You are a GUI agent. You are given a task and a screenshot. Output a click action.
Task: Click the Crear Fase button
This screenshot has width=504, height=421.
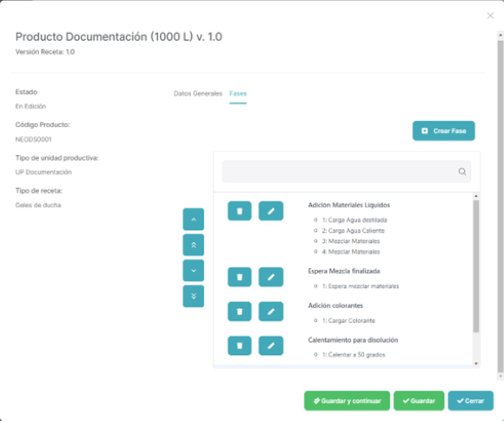coord(443,131)
